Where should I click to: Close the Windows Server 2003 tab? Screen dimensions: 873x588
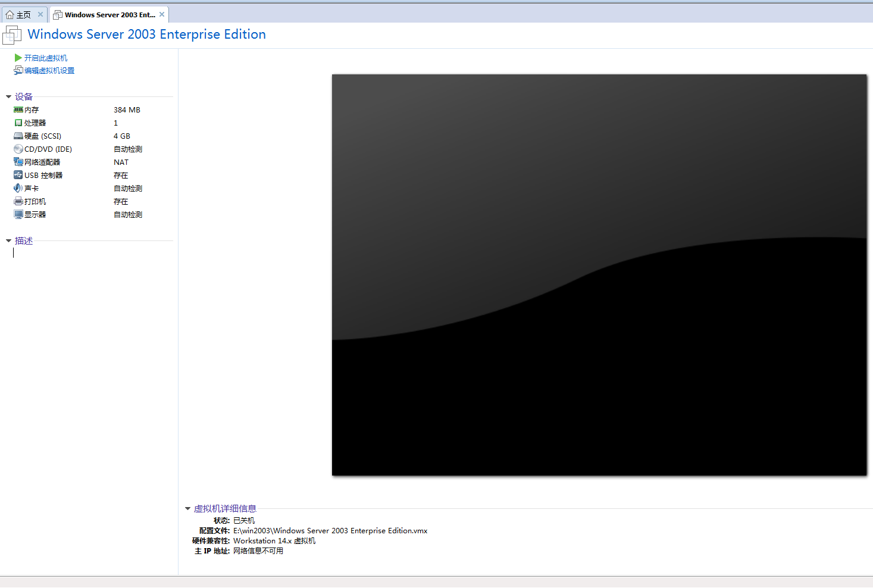[x=162, y=14]
